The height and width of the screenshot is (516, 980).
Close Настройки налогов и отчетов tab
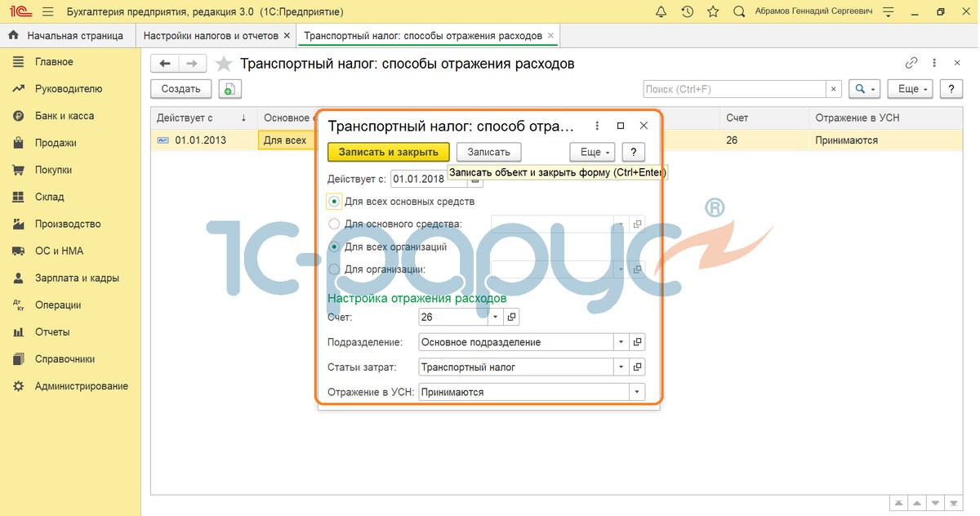287,36
